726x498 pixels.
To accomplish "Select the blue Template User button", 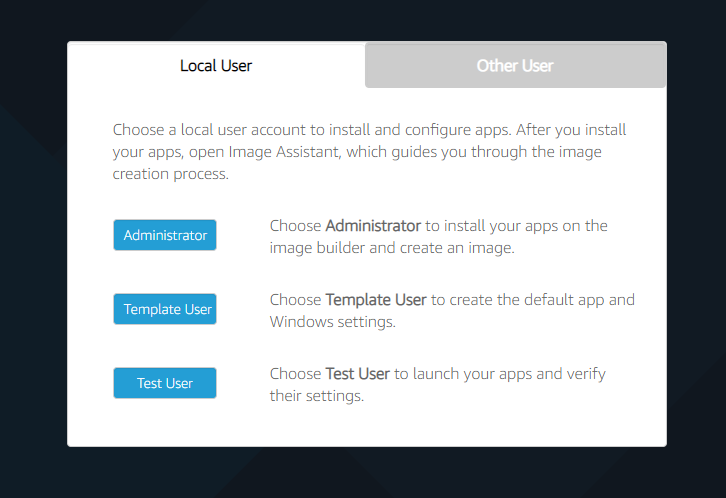I will tap(165, 309).
